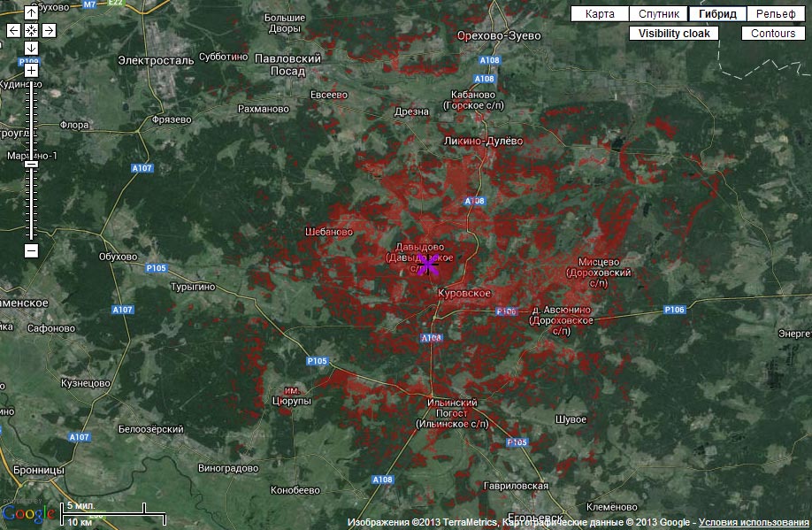This screenshot has height=530, width=812.
Task: Click the Турыгино label
Action: point(193,287)
